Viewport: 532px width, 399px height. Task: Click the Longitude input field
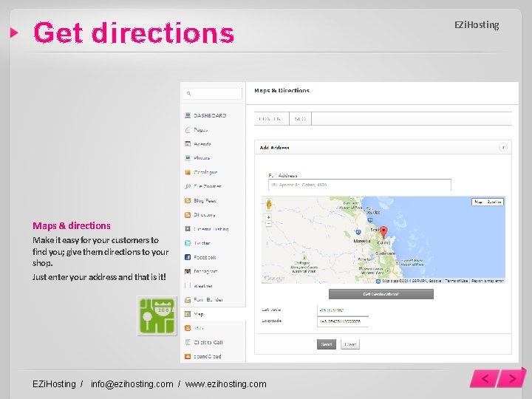coord(343,321)
